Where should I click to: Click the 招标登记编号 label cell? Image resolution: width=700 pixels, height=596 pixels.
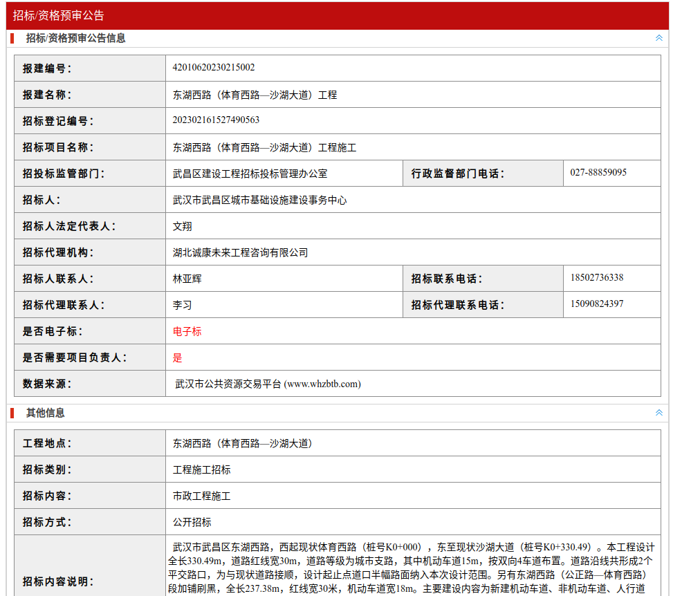tap(90, 121)
